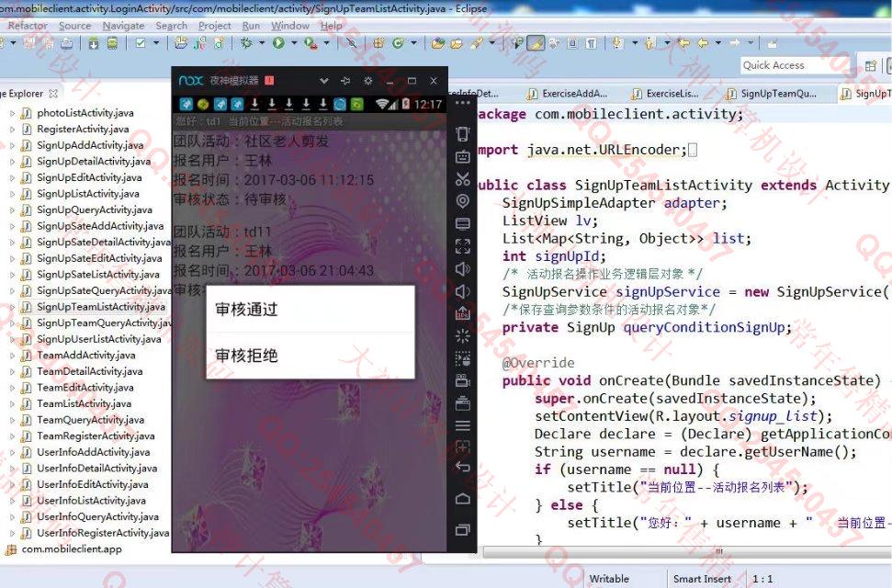This screenshot has height=588, width=892.
Task: Open the Navigate menu
Action: click(123, 26)
